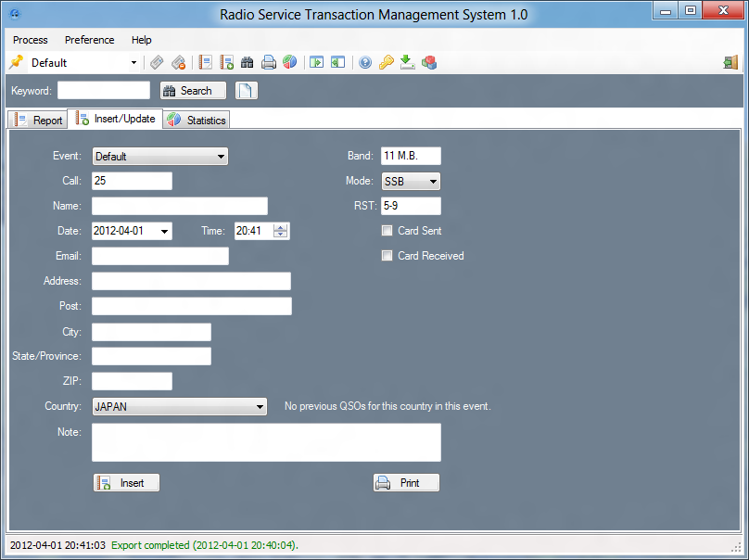Click the blue help question icon
749x560 pixels.
click(x=365, y=63)
